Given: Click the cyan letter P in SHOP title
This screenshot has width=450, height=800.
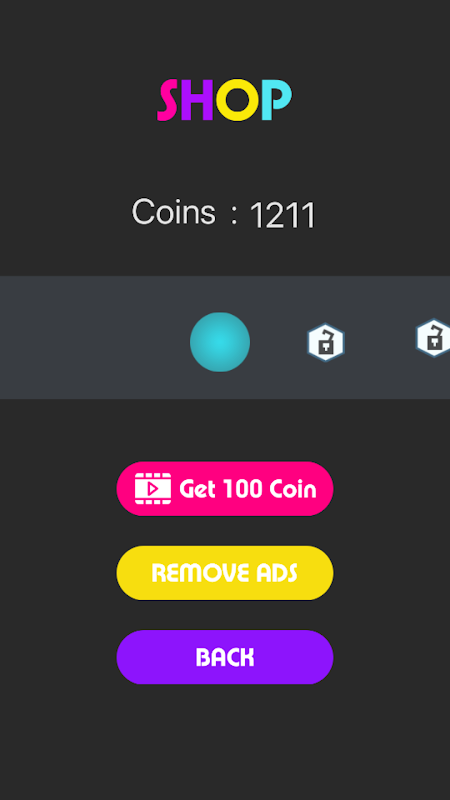Looking at the screenshot, I should 276,99.
